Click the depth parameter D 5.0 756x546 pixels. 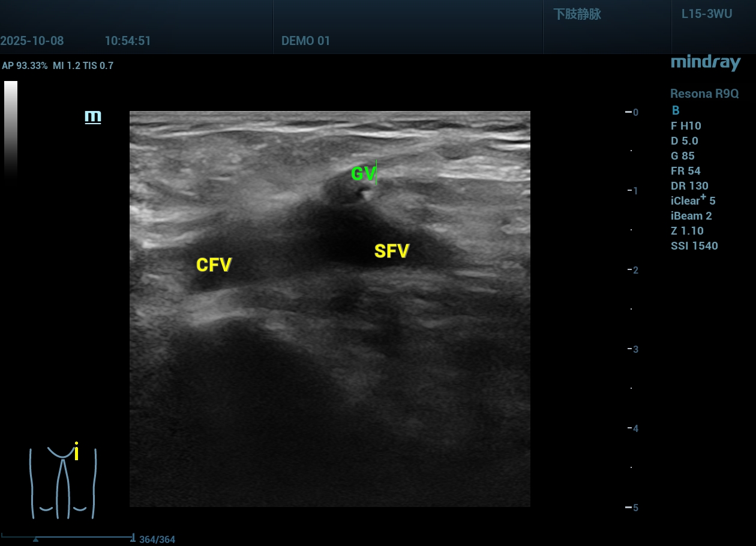(x=685, y=141)
